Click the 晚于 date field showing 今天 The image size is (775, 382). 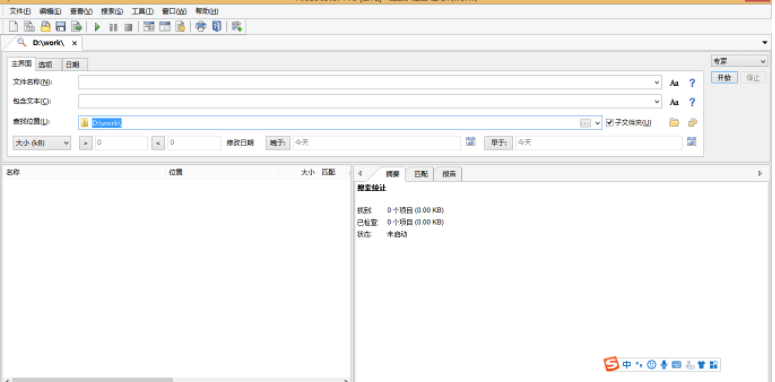(x=377, y=143)
